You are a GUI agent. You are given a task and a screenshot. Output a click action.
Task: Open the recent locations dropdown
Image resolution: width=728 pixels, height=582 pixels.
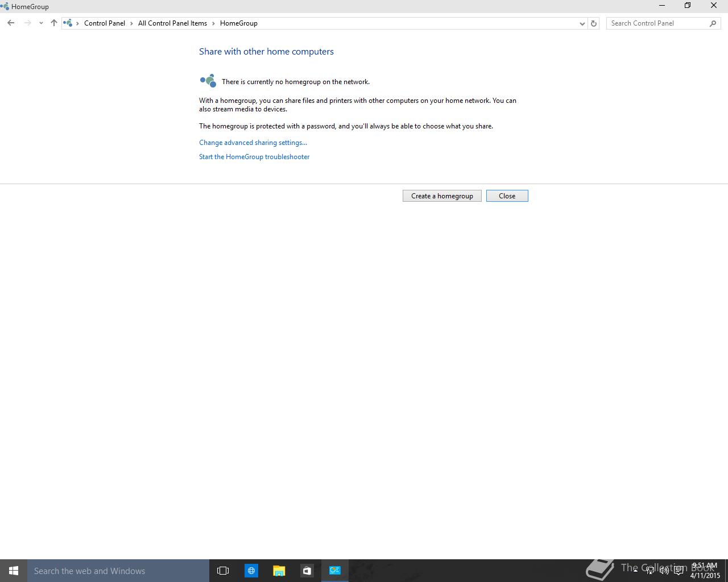coord(41,23)
